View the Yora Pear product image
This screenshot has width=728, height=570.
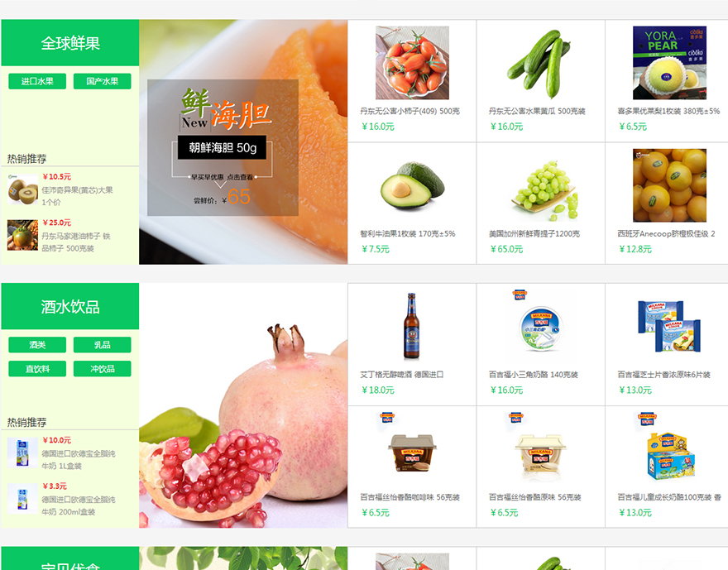pos(669,63)
